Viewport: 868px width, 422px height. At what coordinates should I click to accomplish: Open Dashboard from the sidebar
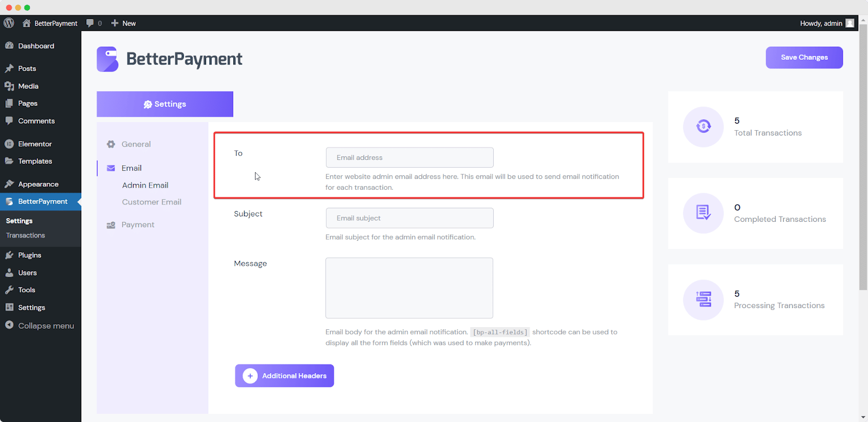(36, 46)
